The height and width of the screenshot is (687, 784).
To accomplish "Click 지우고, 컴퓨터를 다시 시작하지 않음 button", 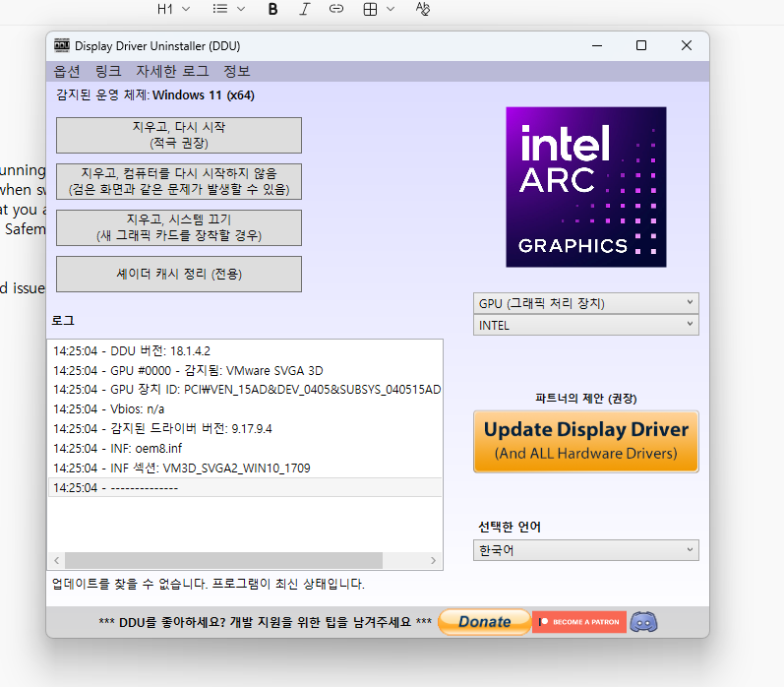I will [x=179, y=181].
